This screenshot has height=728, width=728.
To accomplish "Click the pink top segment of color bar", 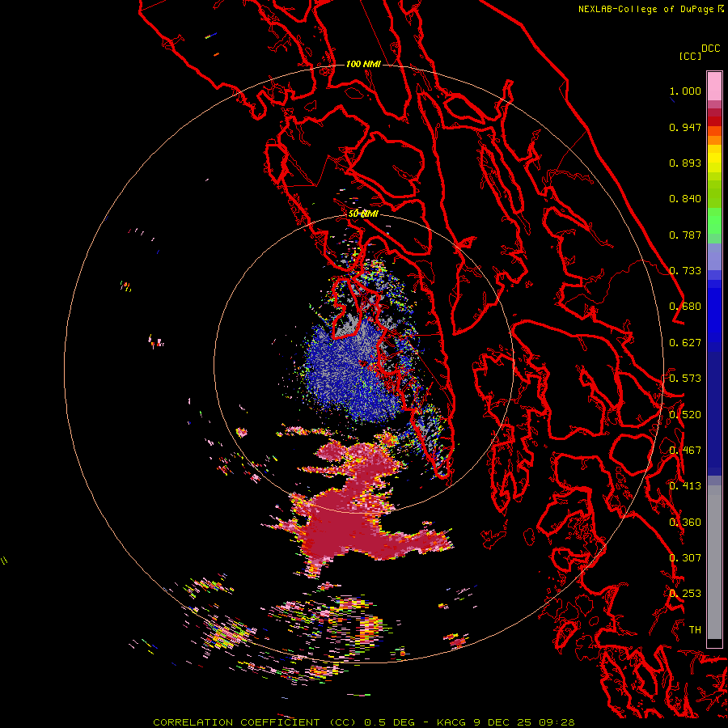I will 714,86.
